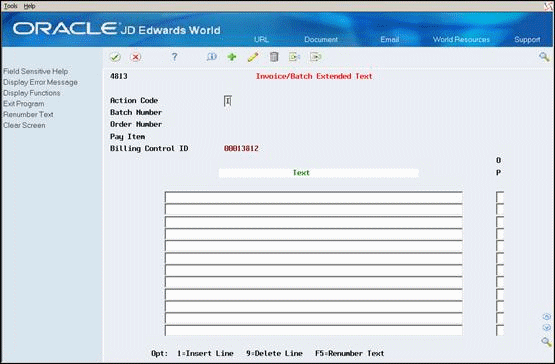Click the Invoice/Batch Extended Text title

coord(314,76)
